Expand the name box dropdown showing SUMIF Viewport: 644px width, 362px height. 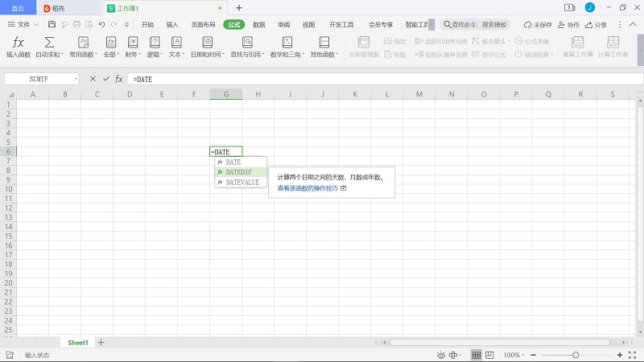click(x=76, y=79)
